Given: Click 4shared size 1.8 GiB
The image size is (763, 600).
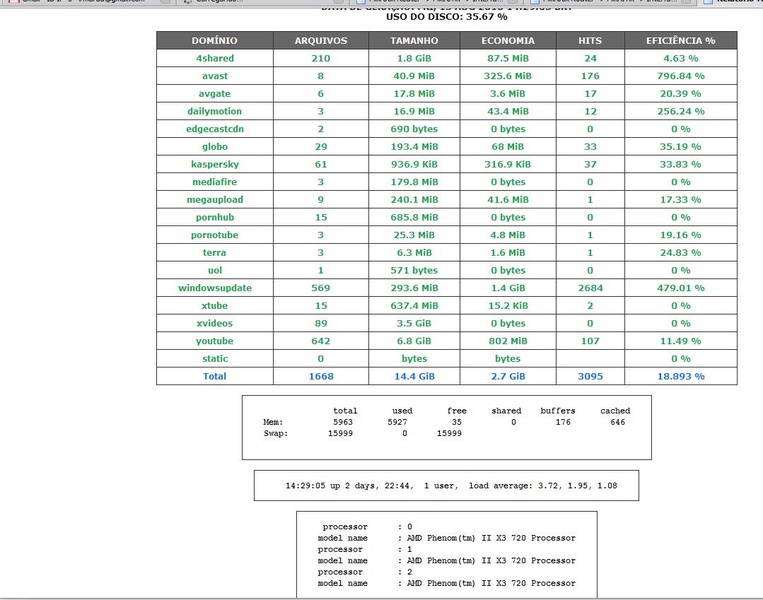Looking at the screenshot, I should (x=414, y=58).
